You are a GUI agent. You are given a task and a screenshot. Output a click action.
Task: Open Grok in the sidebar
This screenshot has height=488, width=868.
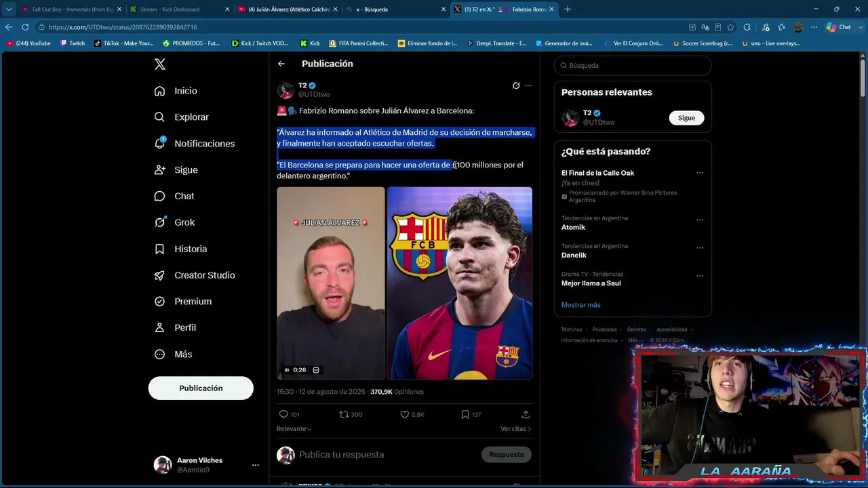174,222
